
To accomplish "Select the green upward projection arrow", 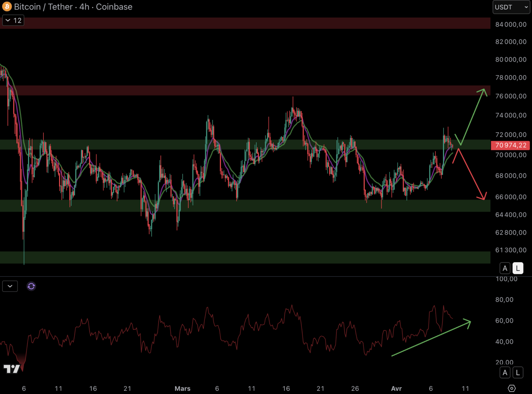I will 474,117.
